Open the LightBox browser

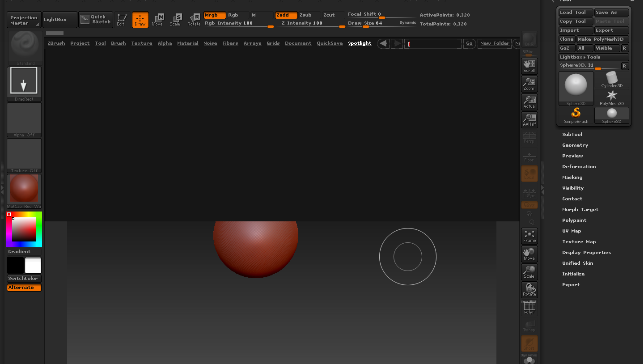60,20
